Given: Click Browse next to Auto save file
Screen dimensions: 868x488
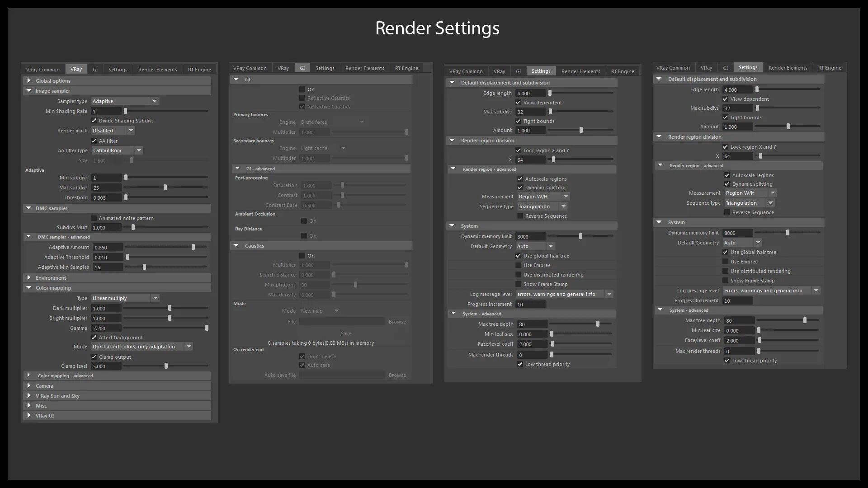Looking at the screenshot, I should [397, 375].
